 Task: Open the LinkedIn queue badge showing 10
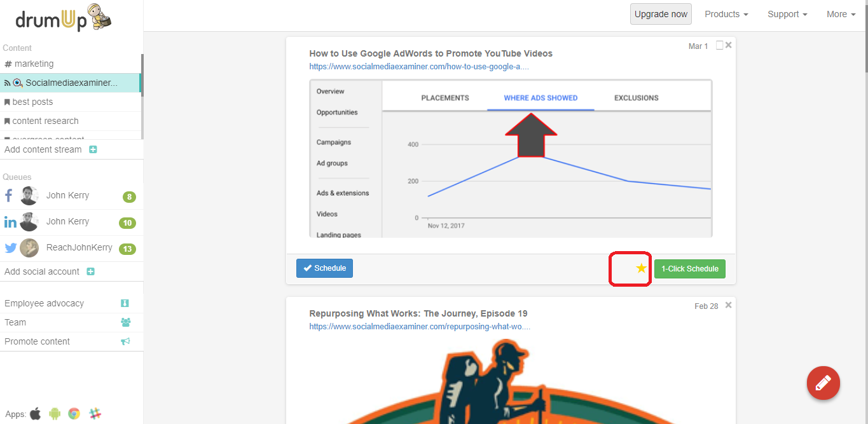click(x=128, y=222)
